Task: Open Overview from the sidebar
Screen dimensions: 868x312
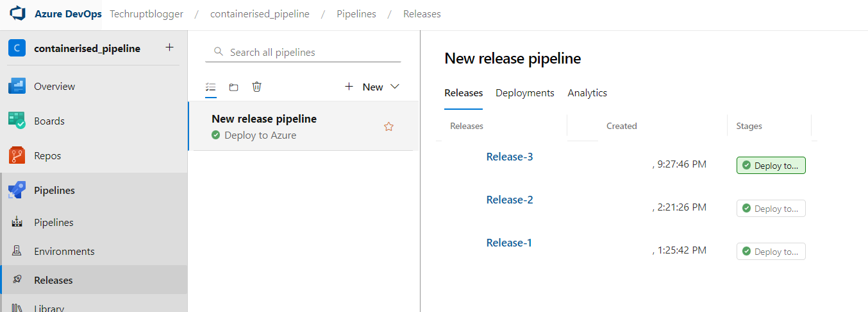Action: (x=54, y=86)
